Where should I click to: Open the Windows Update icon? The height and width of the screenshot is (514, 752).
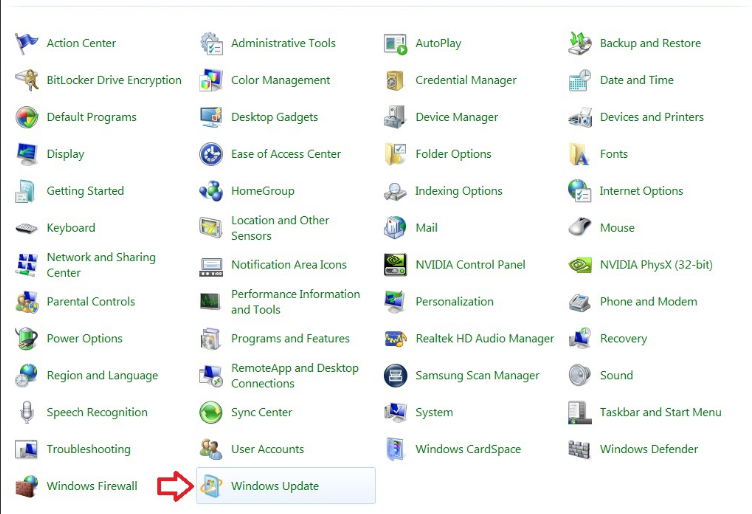point(211,486)
